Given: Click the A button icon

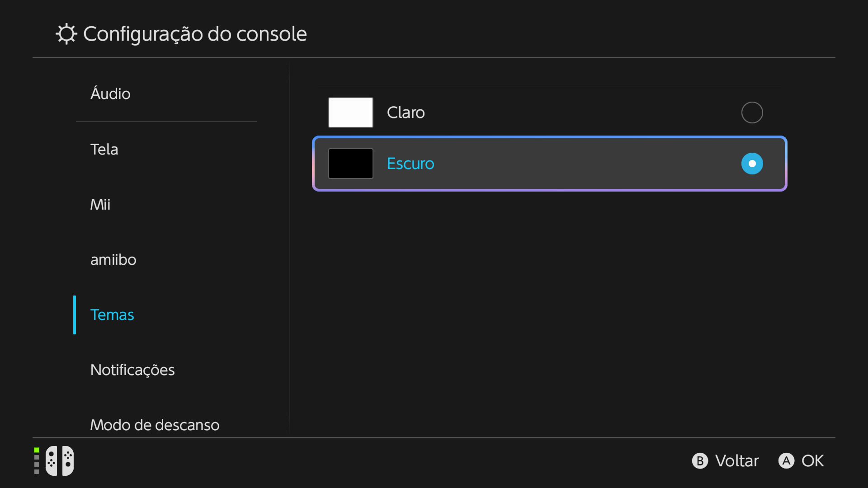Looking at the screenshot, I should tap(786, 461).
